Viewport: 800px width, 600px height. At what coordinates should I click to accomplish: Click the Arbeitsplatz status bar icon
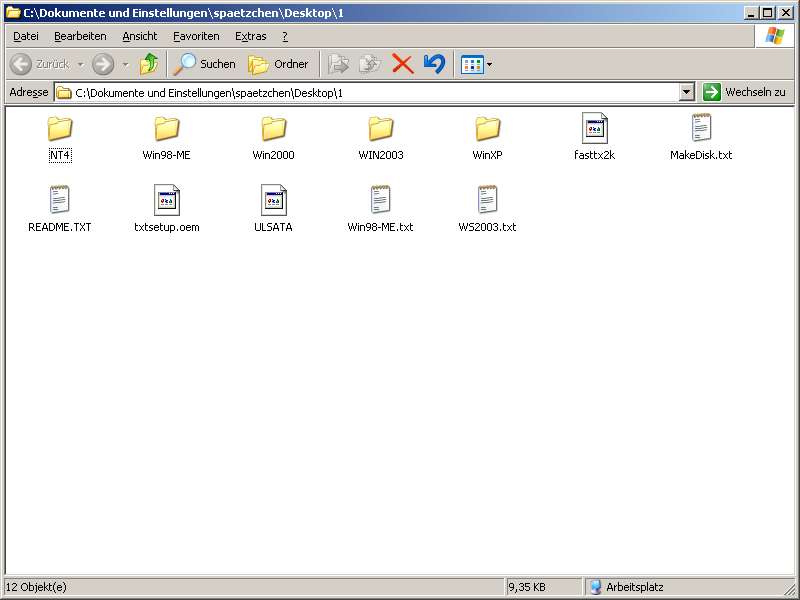click(595, 587)
